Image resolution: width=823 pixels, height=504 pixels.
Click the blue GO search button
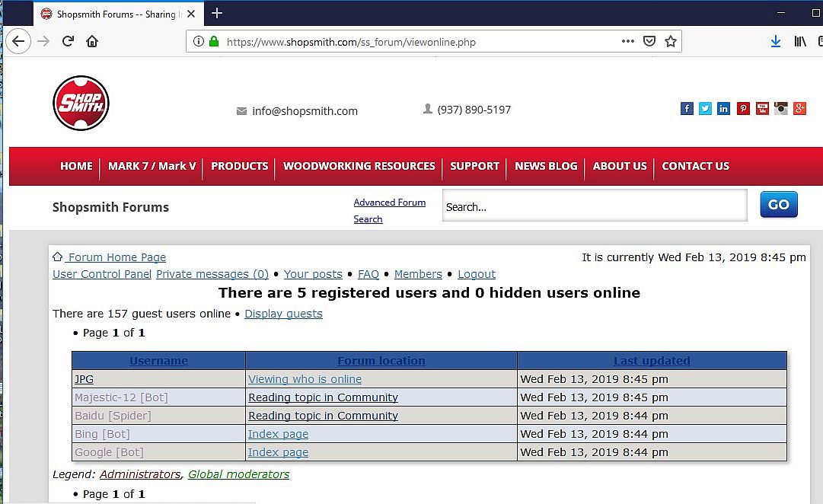coord(779,204)
